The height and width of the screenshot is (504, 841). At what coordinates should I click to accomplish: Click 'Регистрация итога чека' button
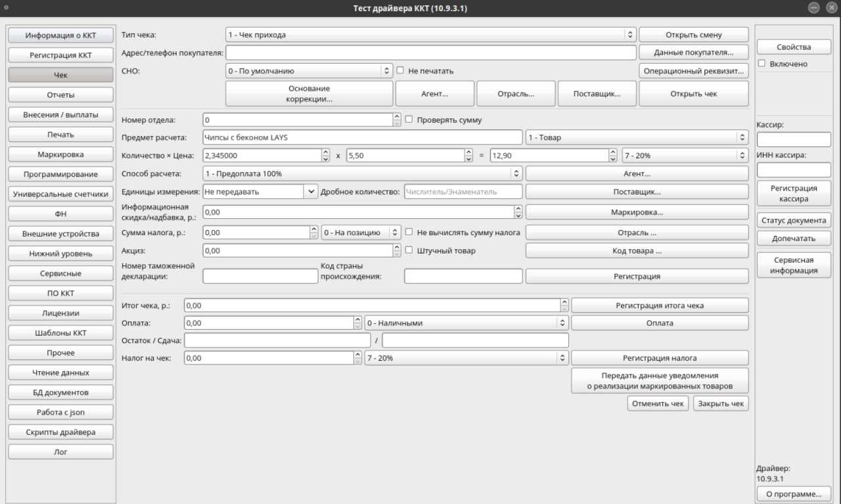coord(660,305)
